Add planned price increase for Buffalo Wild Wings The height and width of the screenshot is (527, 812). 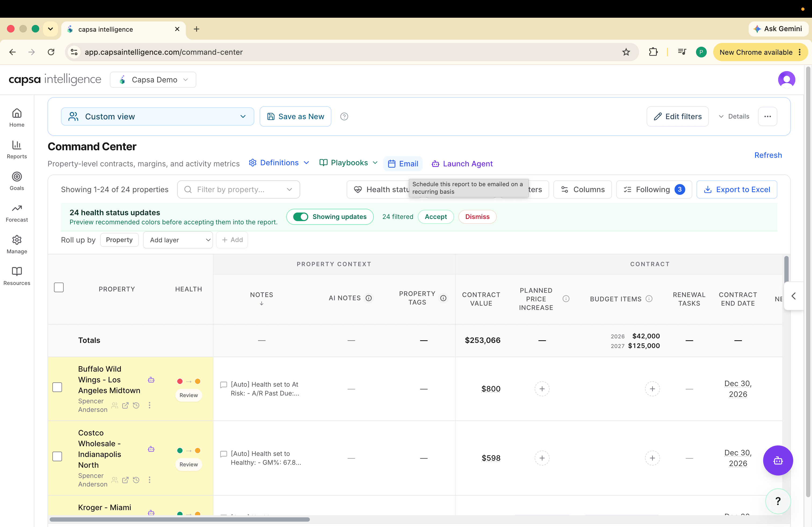tap(542, 389)
